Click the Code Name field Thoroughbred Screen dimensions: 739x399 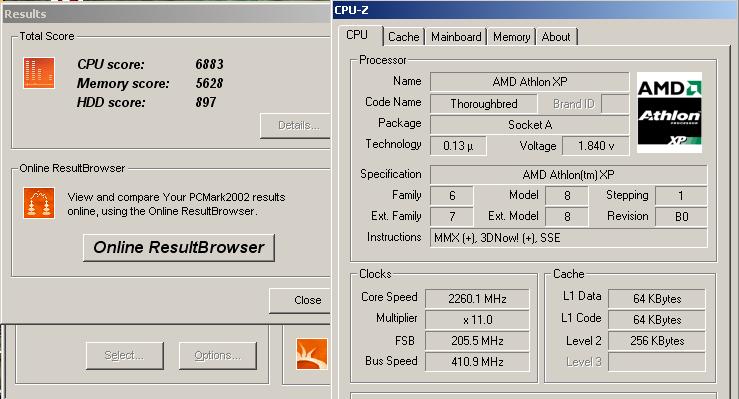click(x=484, y=104)
